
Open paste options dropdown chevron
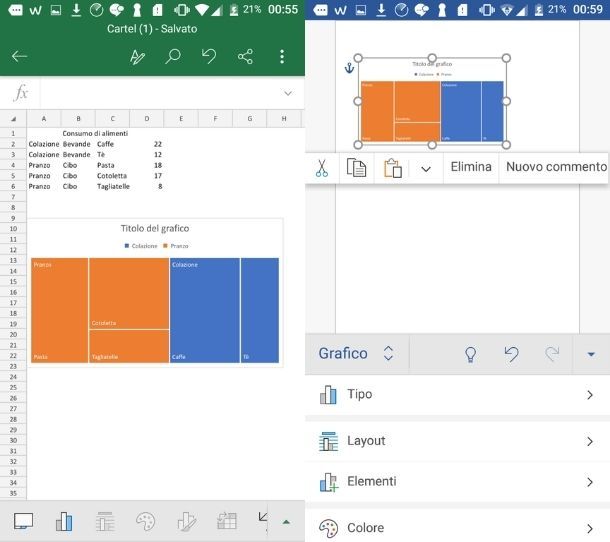(426, 169)
